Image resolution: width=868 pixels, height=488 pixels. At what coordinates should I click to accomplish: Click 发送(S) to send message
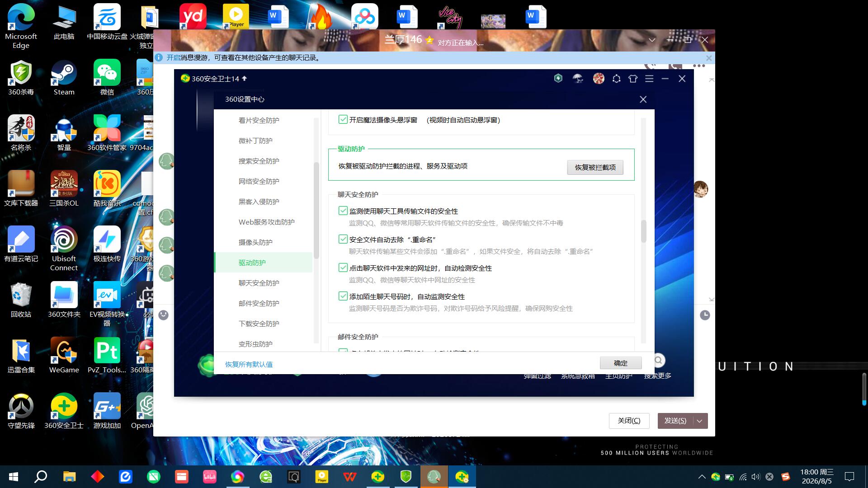[x=675, y=421]
